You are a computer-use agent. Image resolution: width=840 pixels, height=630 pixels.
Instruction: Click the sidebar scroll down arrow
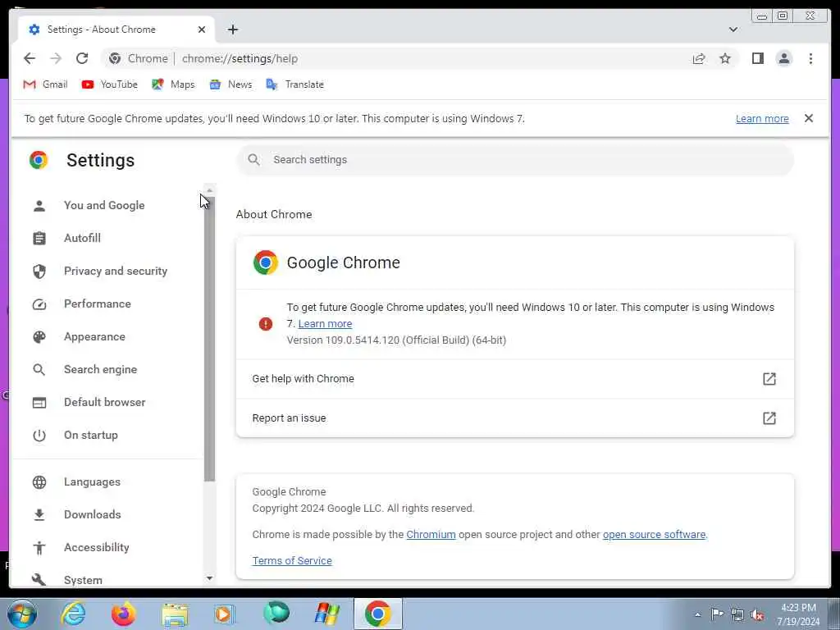(209, 578)
